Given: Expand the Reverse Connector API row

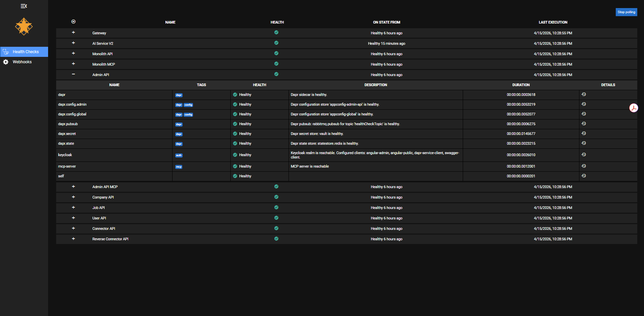Looking at the screenshot, I should click(73, 239).
